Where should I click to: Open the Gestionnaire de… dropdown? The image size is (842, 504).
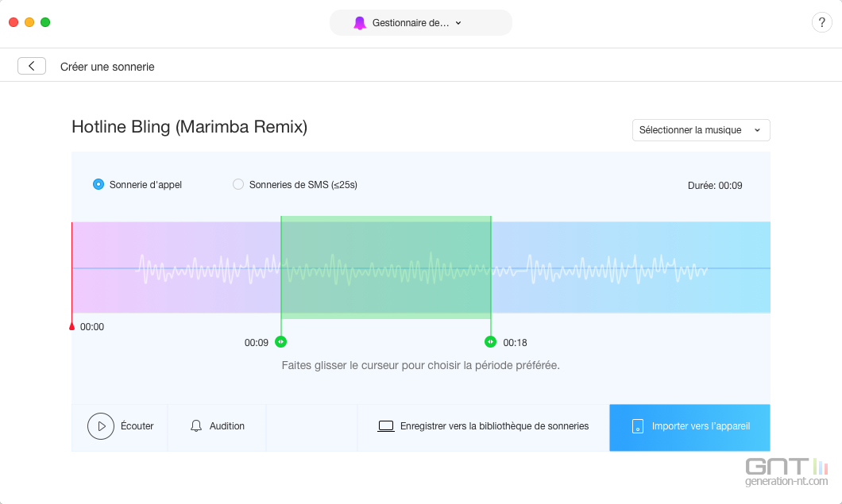[x=420, y=22]
